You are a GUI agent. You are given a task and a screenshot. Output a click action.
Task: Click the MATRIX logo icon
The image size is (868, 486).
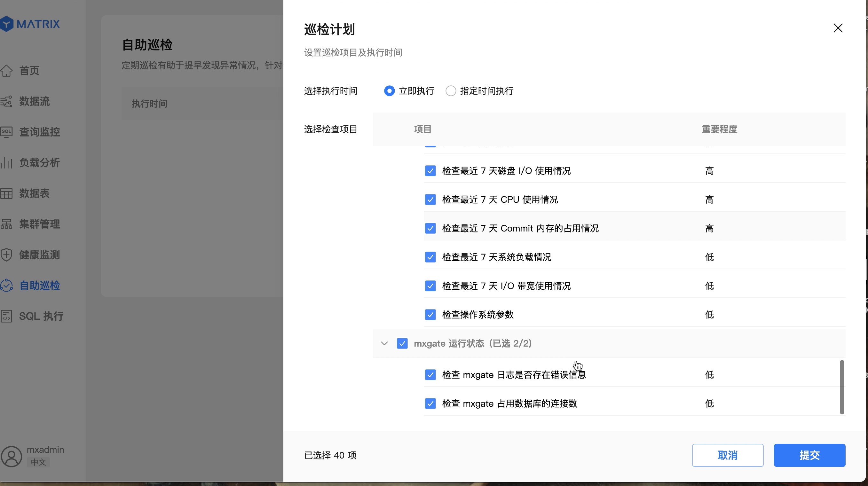point(6,24)
